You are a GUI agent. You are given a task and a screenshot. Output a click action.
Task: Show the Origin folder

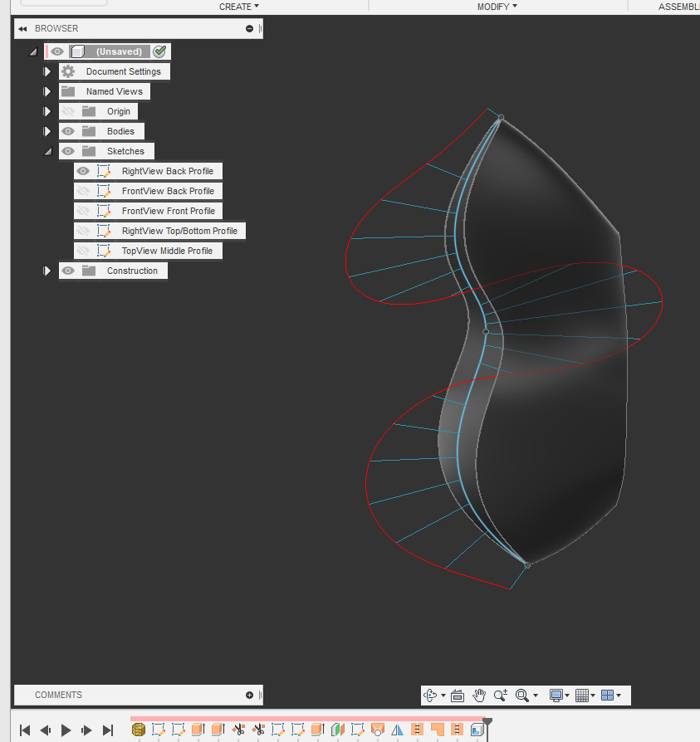point(68,112)
